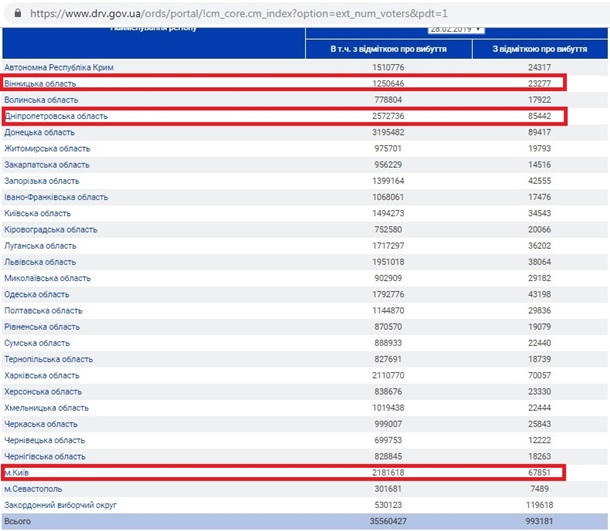Select the м.Севастополь row label
The width and height of the screenshot is (610, 531).
[x=34, y=488]
